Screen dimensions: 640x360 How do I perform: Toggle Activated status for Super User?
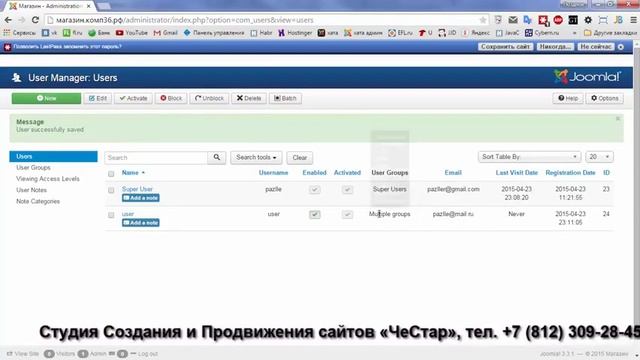[x=347, y=190]
